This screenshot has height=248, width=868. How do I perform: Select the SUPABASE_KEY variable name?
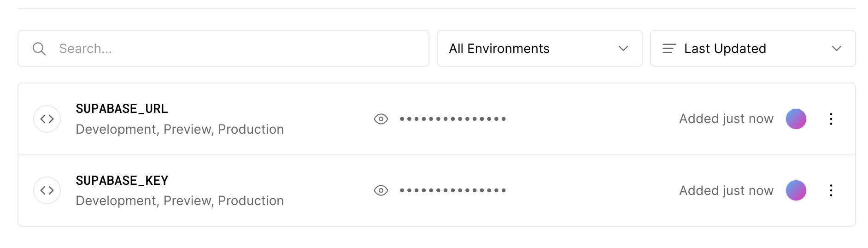(122, 181)
